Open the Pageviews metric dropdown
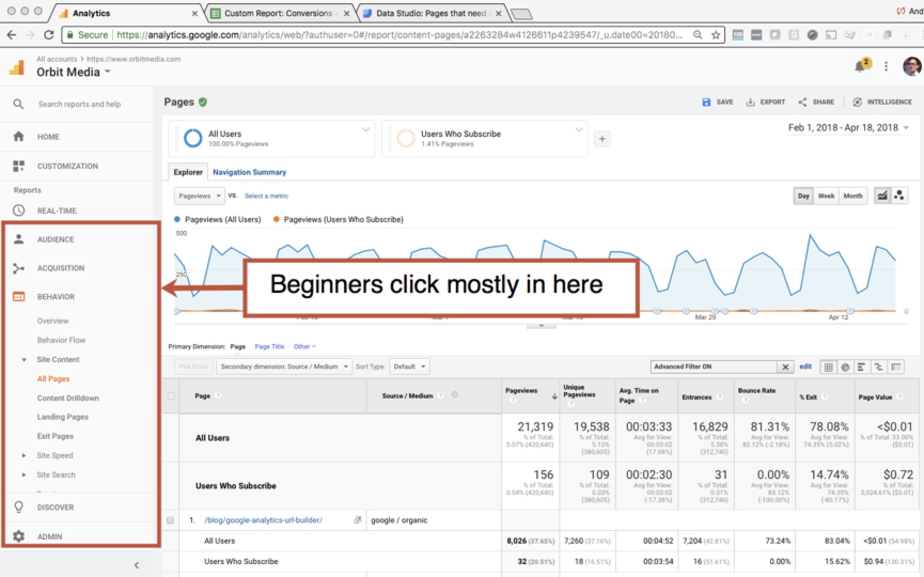Image resolution: width=924 pixels, height=577 pixels. pos(199,196)
